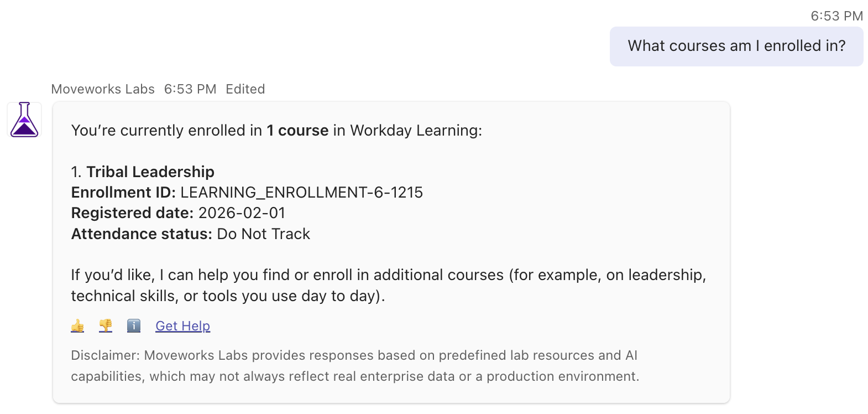Viewport: 868px width, 414px height.
Task: Click the timestamp beside Moveworks Labs name
Action: (x=190, y=89)
